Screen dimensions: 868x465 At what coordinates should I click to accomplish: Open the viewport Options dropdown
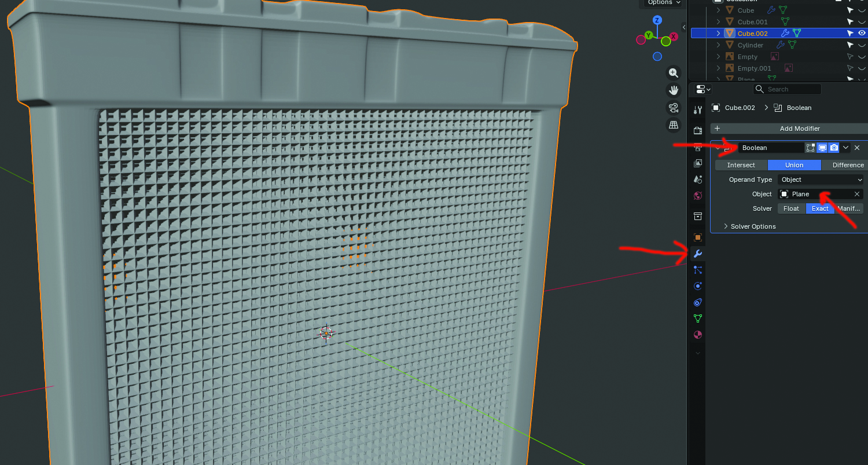664,3
